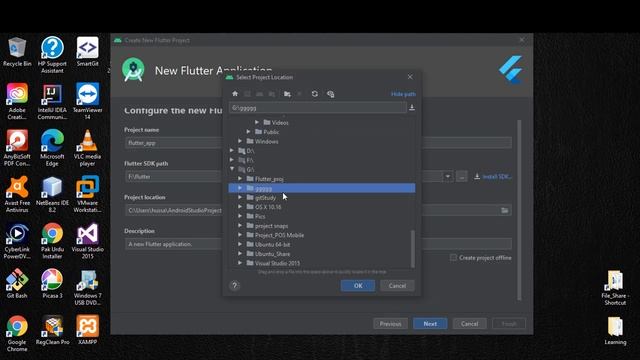Image resolution: width=640 pixels, height=360 pixels.
Task: Click the wizard's vertical scrollbar
Action: pos(519,210)
